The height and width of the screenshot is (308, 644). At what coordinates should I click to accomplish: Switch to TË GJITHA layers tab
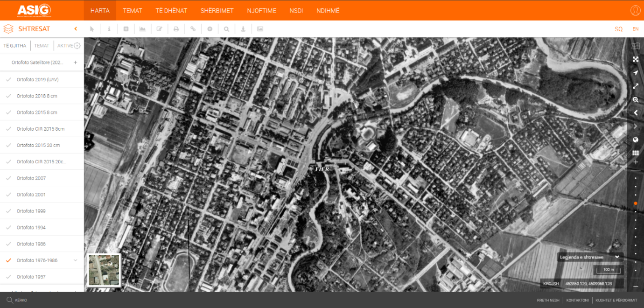pos(15,46)
